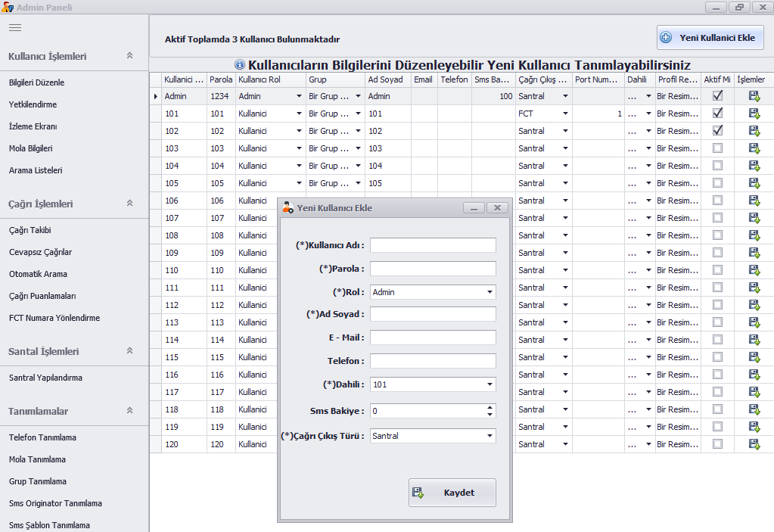The image size is (774, 532).
Task: Click the info icon beside the heading
Action: point(240,65)
